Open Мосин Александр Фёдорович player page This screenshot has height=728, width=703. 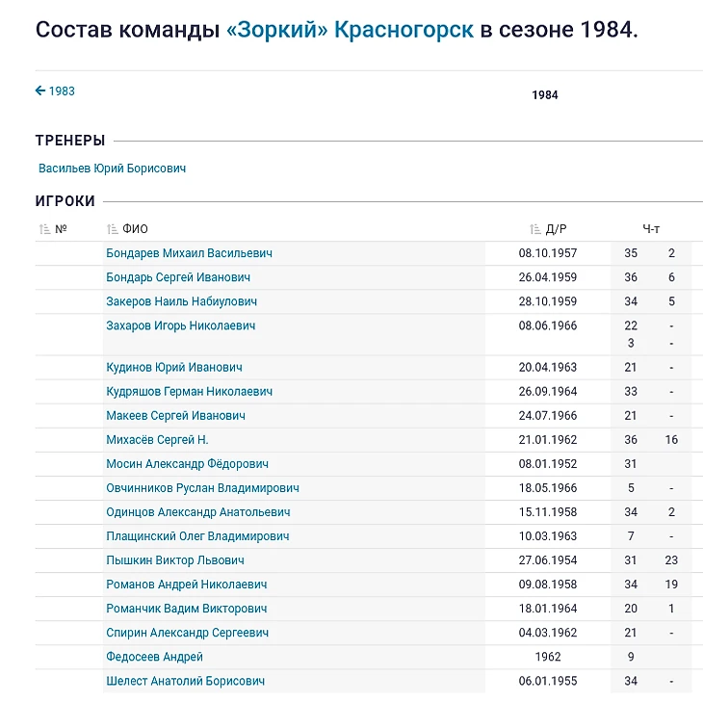pyautogui.click(x=187, y=464)
